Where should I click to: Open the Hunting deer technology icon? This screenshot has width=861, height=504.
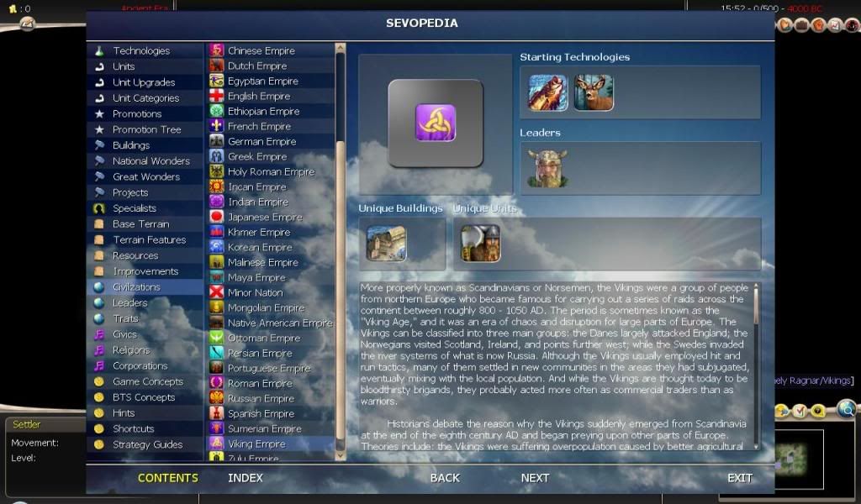[x=594, y=92]
